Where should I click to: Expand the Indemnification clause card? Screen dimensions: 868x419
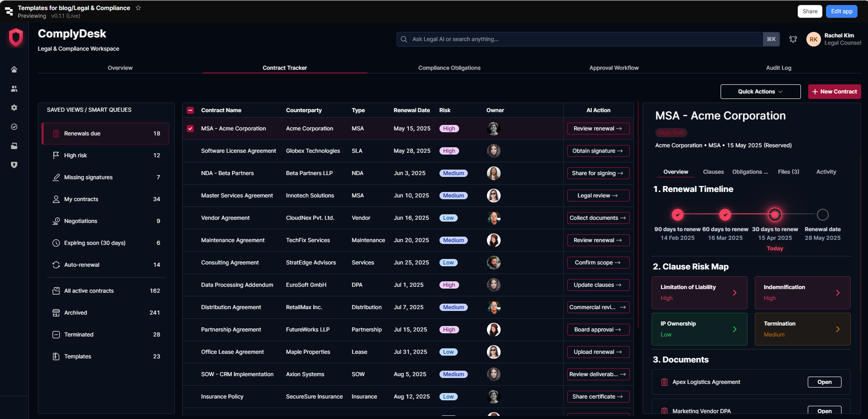803,293
